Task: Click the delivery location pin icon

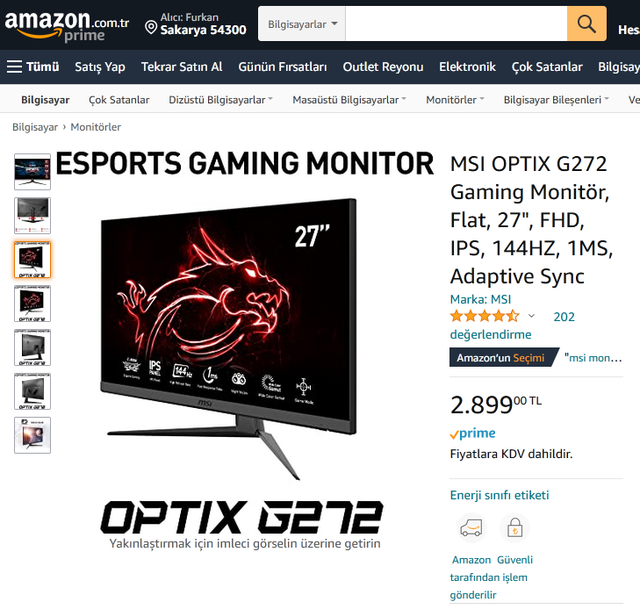Action: [151, 27]
